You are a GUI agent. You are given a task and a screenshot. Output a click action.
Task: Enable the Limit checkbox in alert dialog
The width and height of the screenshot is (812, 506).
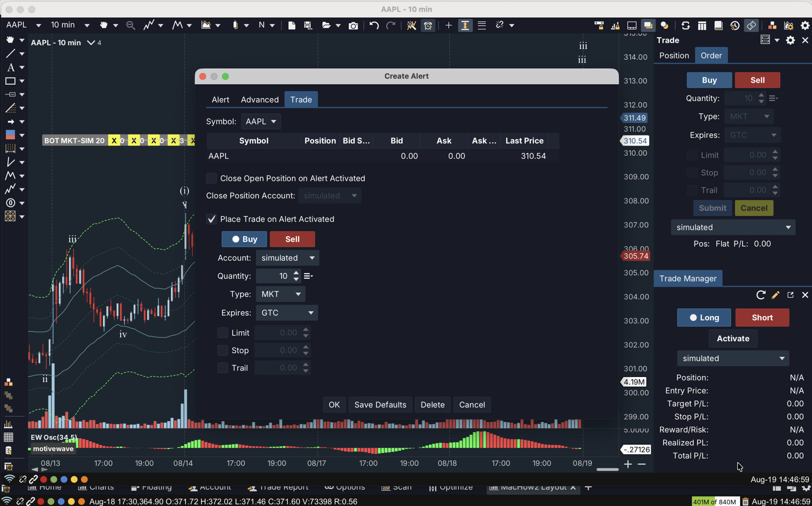coord(223,333)
